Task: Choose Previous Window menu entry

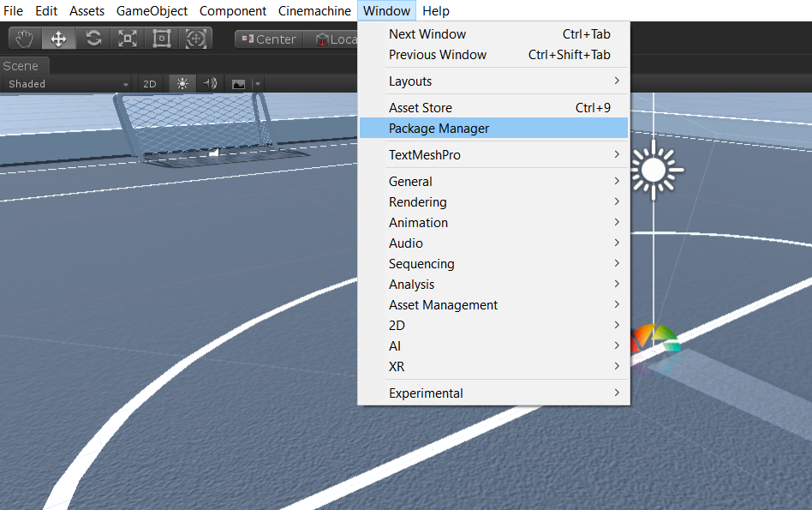Action: 493,55
